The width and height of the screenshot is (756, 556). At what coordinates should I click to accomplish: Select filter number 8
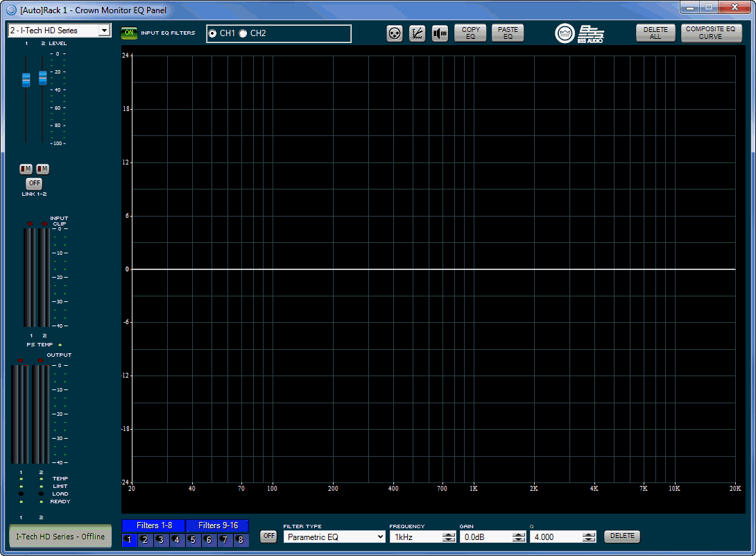241,539
